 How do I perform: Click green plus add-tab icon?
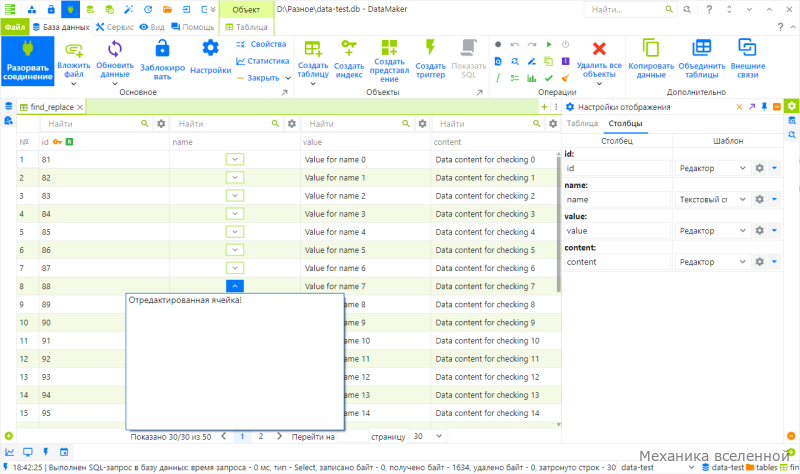tap(544, 107)
